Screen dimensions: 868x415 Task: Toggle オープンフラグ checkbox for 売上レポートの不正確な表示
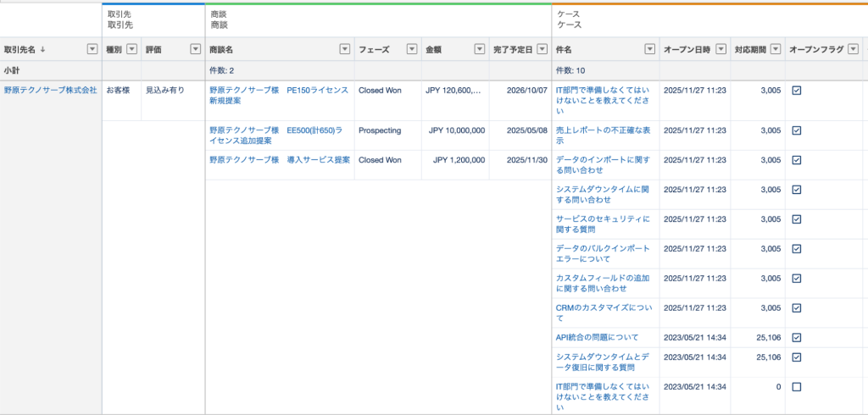pyautogui.click(x=796, y=130)
